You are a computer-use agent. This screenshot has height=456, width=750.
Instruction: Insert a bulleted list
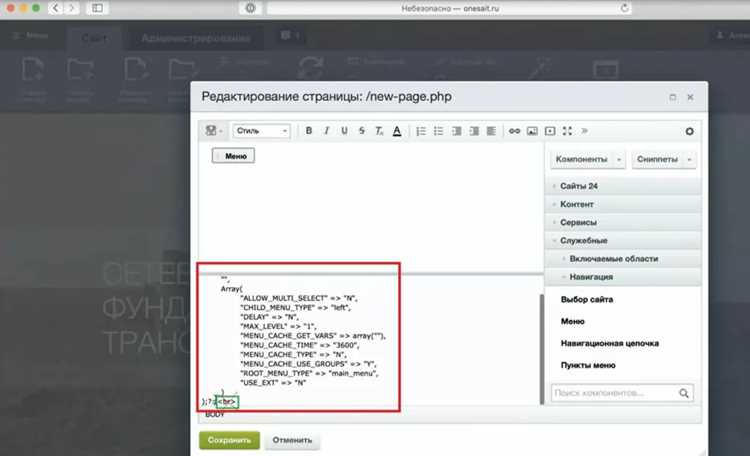pos(439,131)
